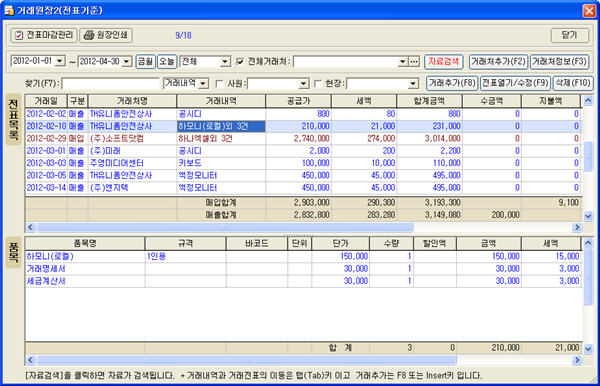Click the ellipsis customer browse button
The width and height of the screenshot is (600, 386).
pos(414,61)
